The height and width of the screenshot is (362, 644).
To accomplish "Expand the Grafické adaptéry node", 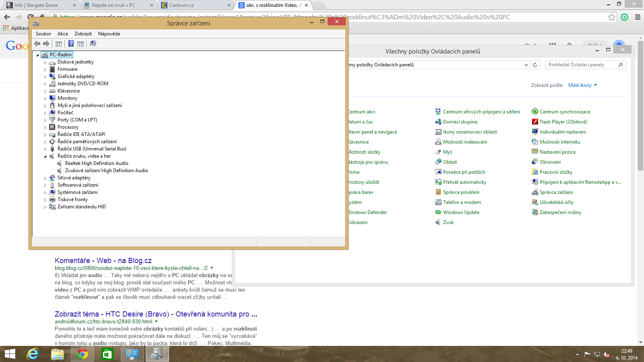I will [45, 77].
